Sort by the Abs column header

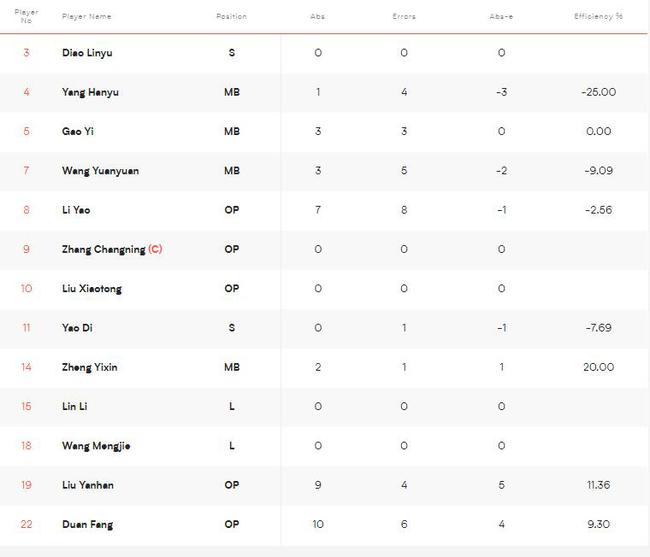[x=318, y=16]
